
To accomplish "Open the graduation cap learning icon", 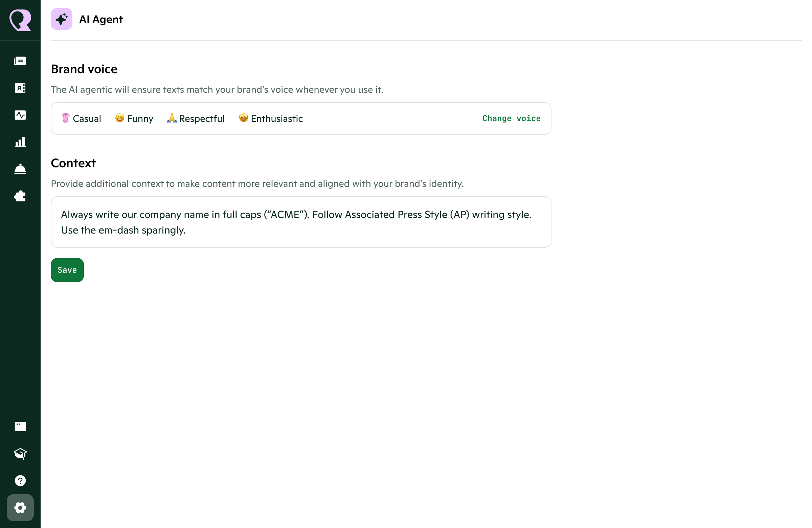I will coord(20,453).
